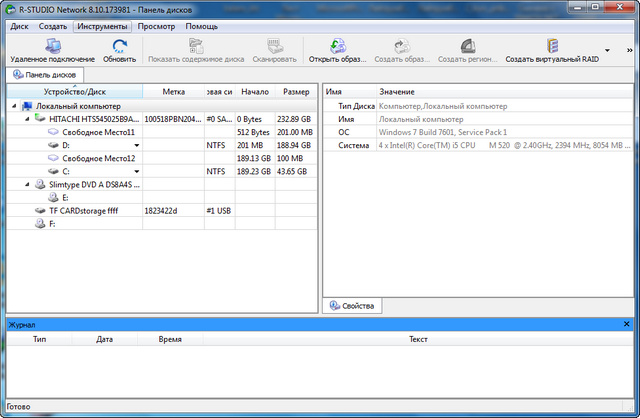Viewport: 640px width, 418px height.
Task: Click the Обновить refresh icon
Action: click(x=119, y=46)
